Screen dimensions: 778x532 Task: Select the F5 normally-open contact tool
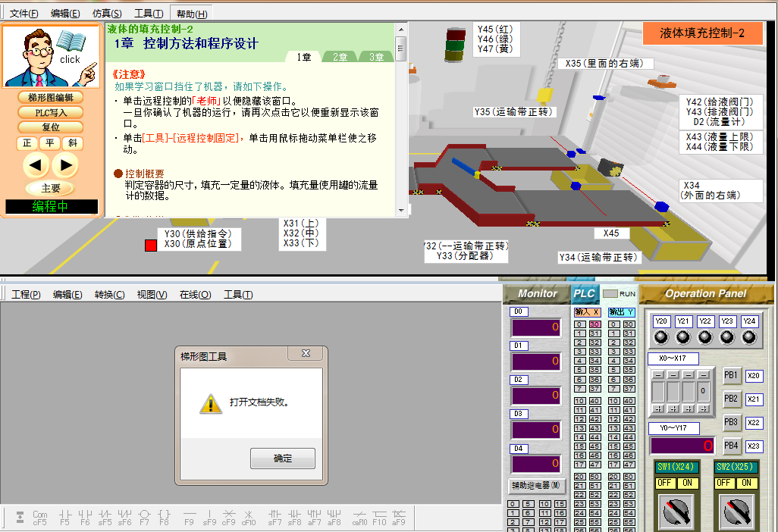pos(64,517)
